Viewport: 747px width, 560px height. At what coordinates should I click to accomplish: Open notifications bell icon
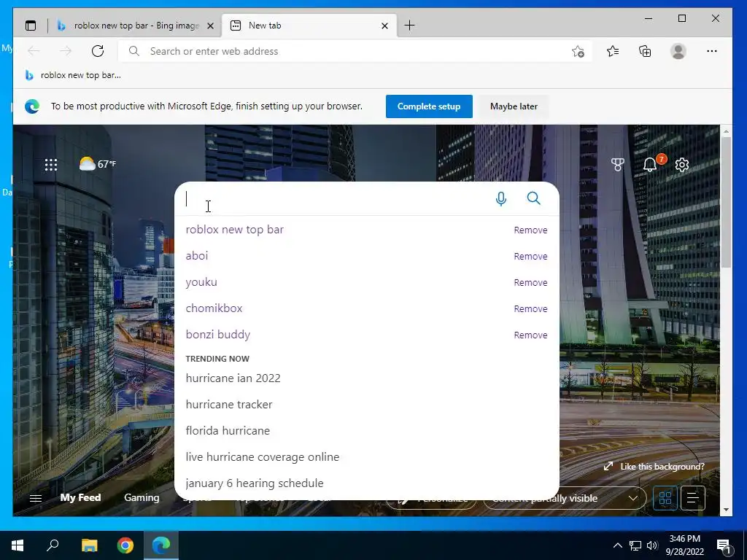650,165
